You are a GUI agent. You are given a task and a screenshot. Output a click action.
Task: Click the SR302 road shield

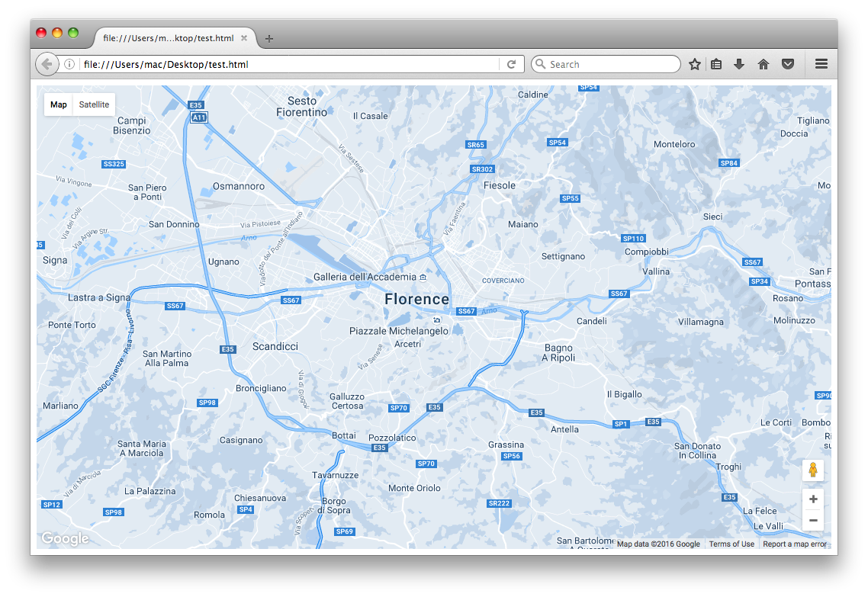(482, 169)
